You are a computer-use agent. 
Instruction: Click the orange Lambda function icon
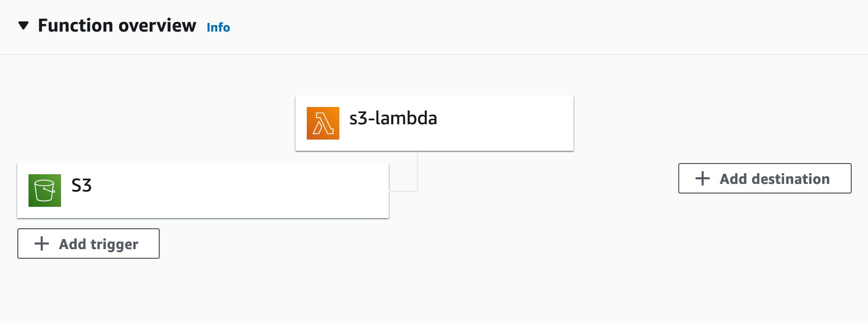pos(323,123)
